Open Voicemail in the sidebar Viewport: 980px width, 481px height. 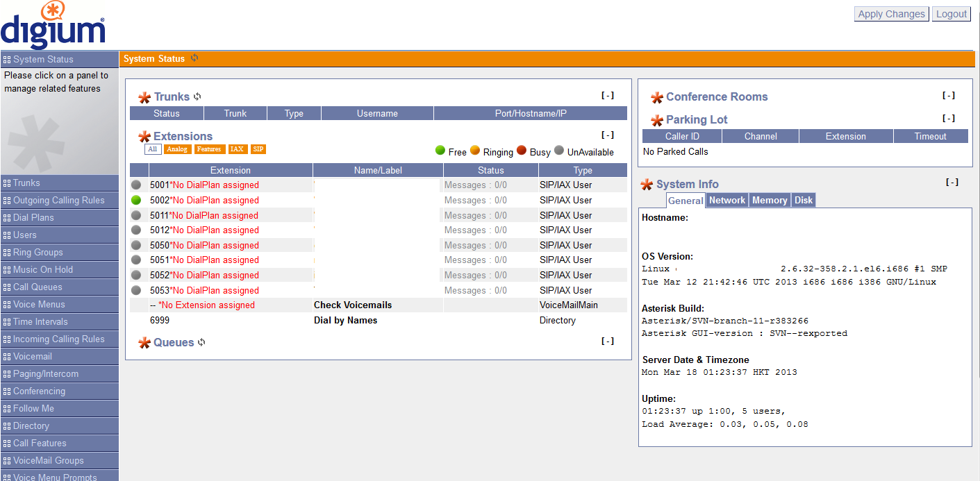[x=59, y=357]
